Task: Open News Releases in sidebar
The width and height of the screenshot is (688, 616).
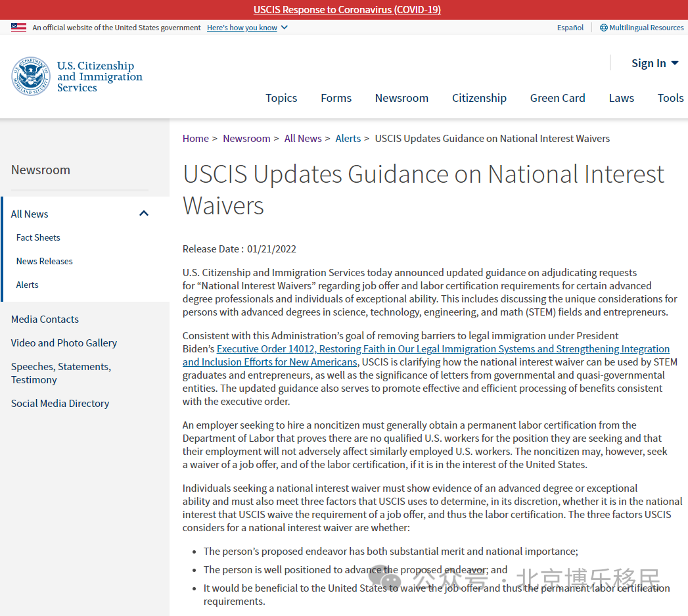Action: (x=44, y=261)
